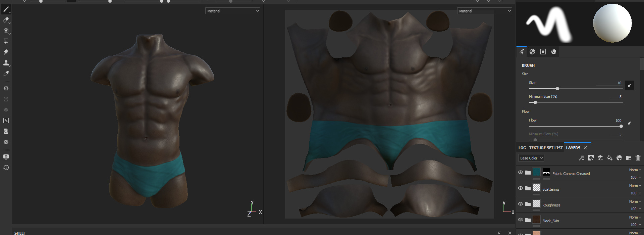Image resolution: width=644 pixels, height=235 pixels.
Task: Delete layer with the trash icon
Action: coord(638,158)
